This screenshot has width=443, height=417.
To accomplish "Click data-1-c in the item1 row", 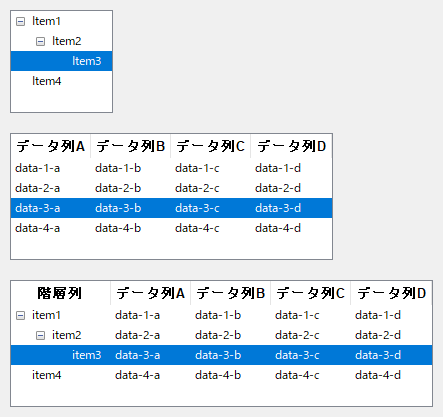I will 297,315.
